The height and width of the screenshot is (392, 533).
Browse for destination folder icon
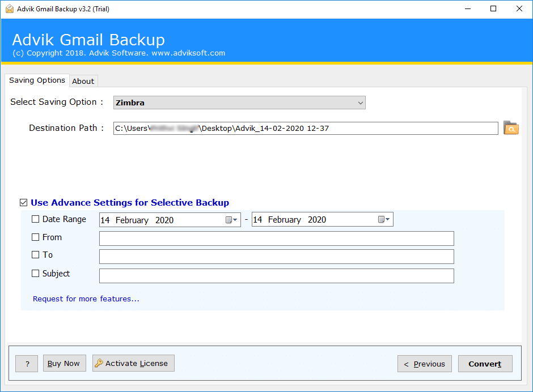(510, 128)
